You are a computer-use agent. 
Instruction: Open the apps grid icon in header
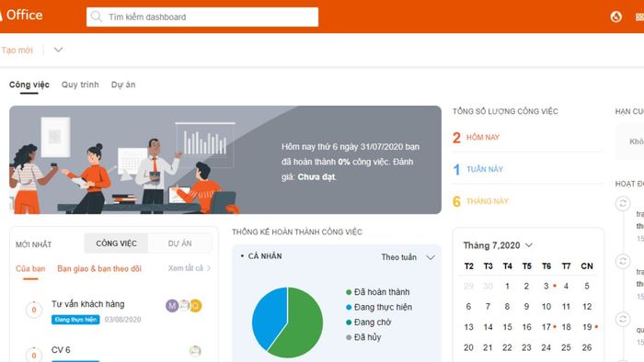639,17
